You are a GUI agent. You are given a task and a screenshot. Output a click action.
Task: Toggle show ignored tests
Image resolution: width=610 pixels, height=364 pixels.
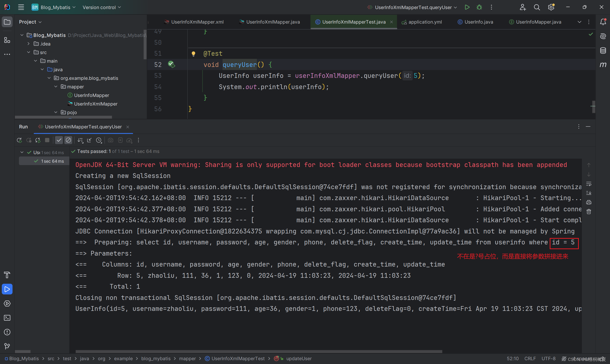click(68, 140)
